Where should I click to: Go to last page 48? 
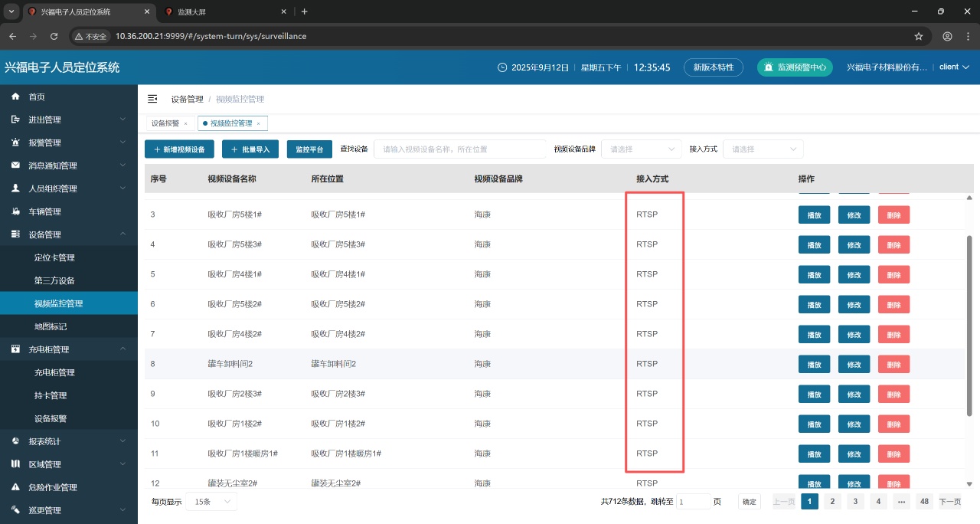925,502
